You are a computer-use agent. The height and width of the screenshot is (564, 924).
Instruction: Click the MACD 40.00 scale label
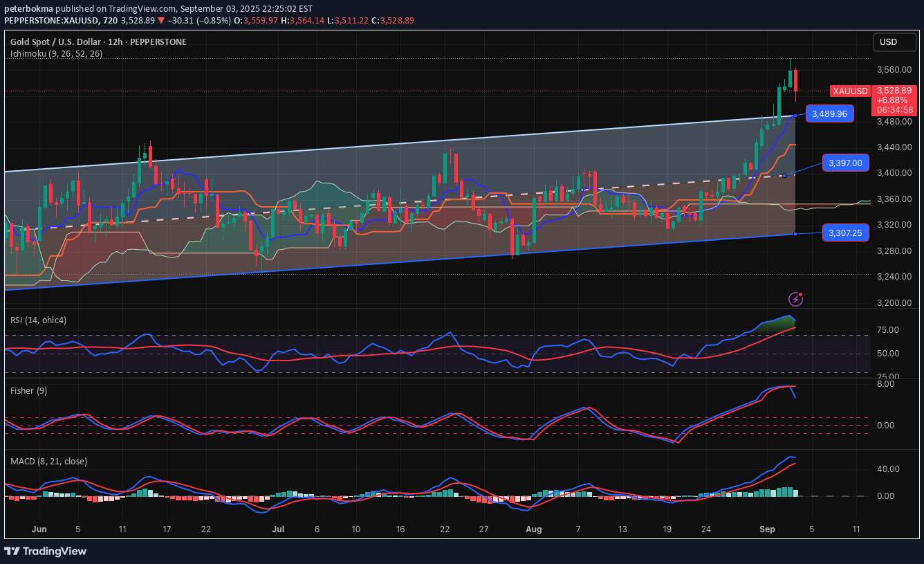(x=888, y=469)
